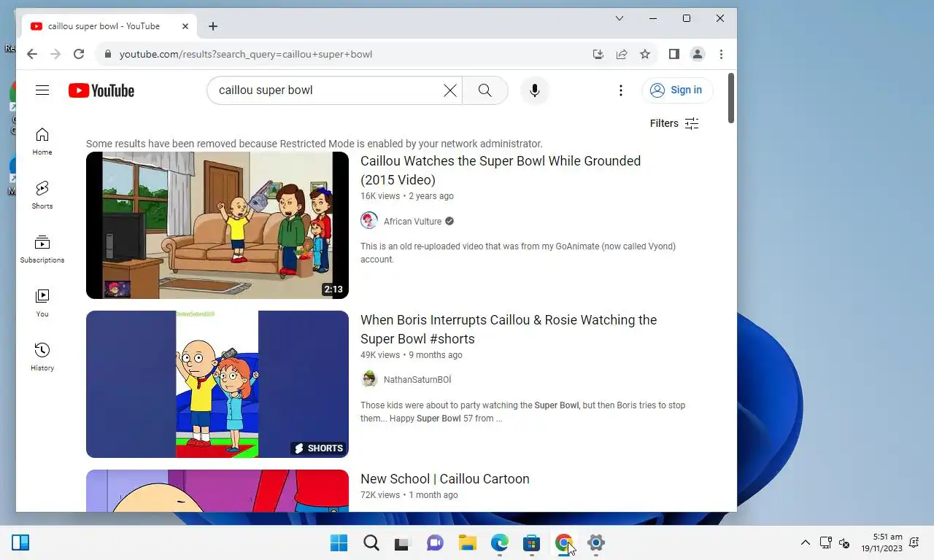Open the Filters panel

(x=674, y=123)
